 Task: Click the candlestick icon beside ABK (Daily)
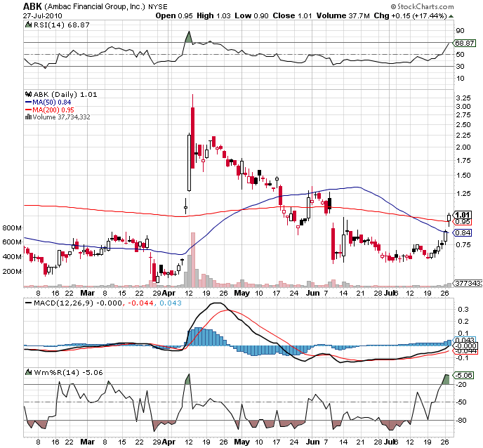point(28,94)
